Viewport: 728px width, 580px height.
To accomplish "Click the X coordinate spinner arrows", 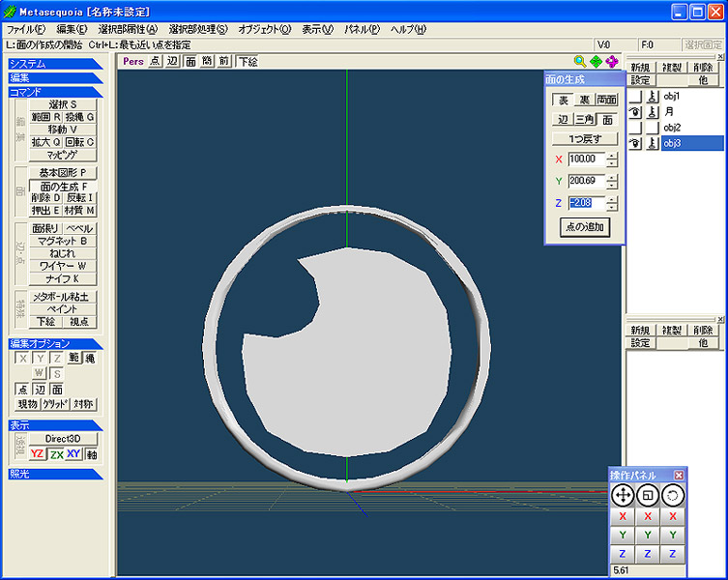I will click(613, 159).
